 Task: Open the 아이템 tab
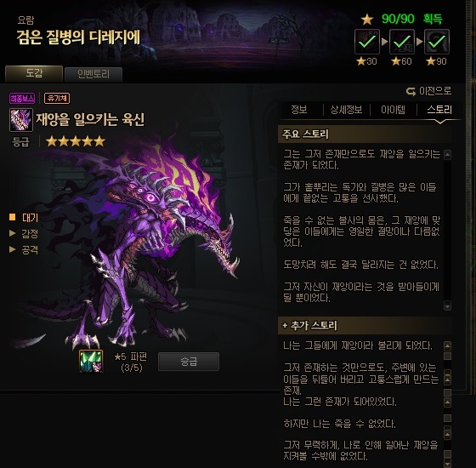(x=393, y=110)
